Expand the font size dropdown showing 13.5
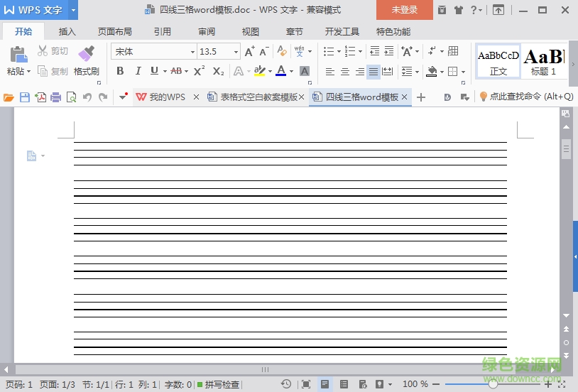 pyautogui.click(x=236, y=52)
